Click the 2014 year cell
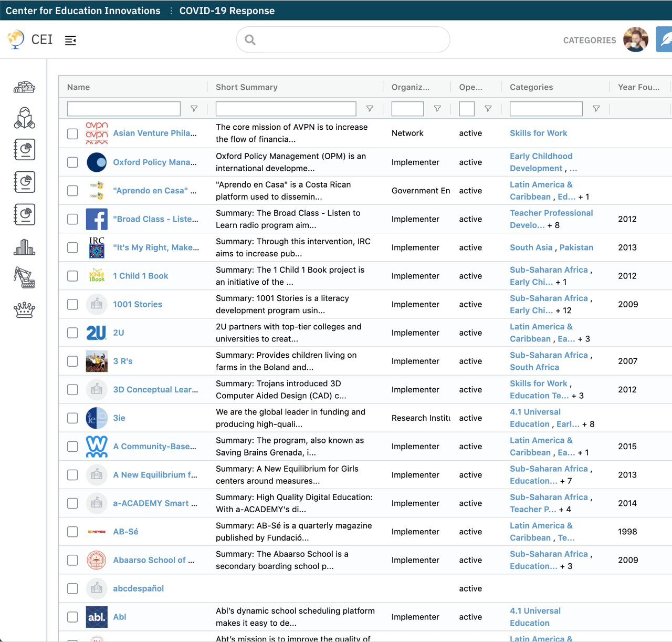 627,503
